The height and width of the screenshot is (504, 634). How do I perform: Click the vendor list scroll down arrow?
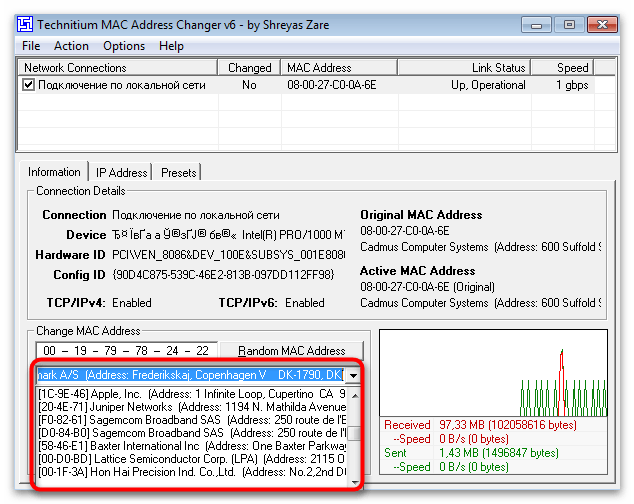[x=355, y=482]
